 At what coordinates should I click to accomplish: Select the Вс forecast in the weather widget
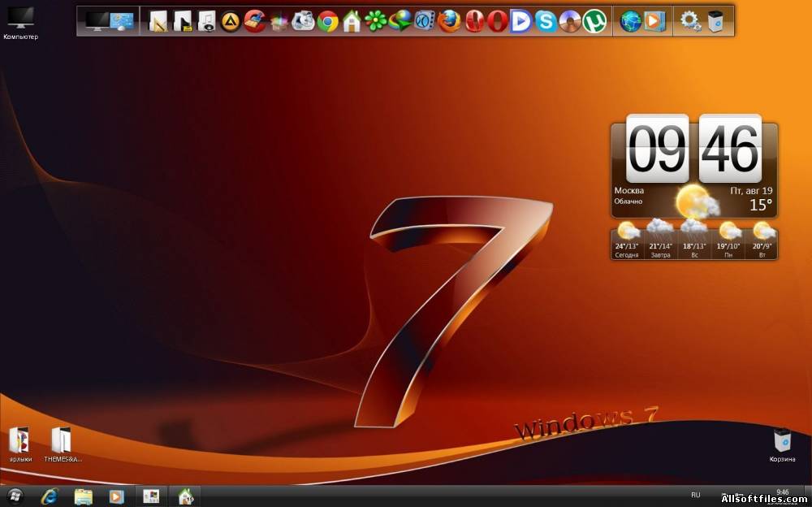tap(694, 240)
